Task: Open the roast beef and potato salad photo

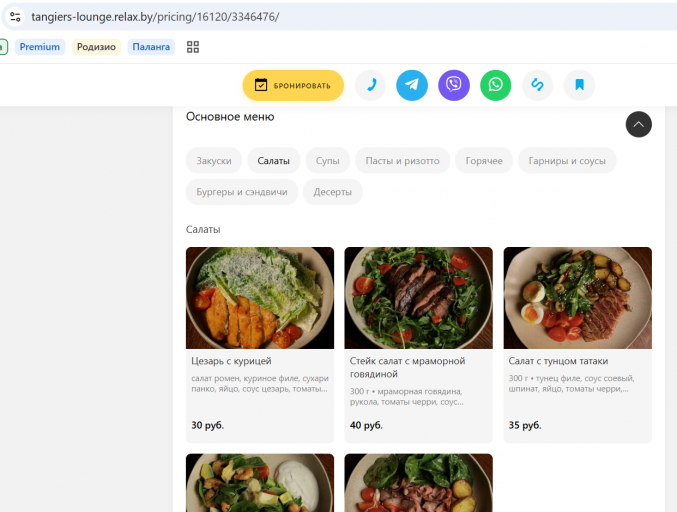Action: 418,483
